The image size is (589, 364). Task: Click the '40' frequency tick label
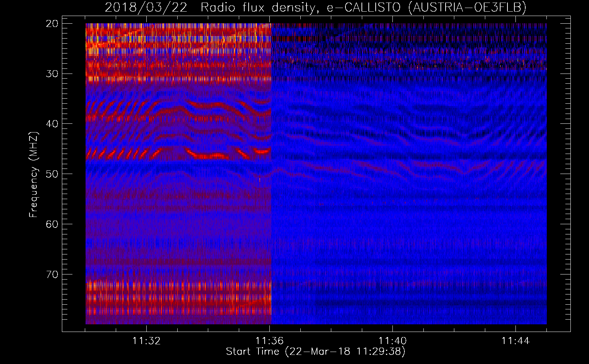52,124
